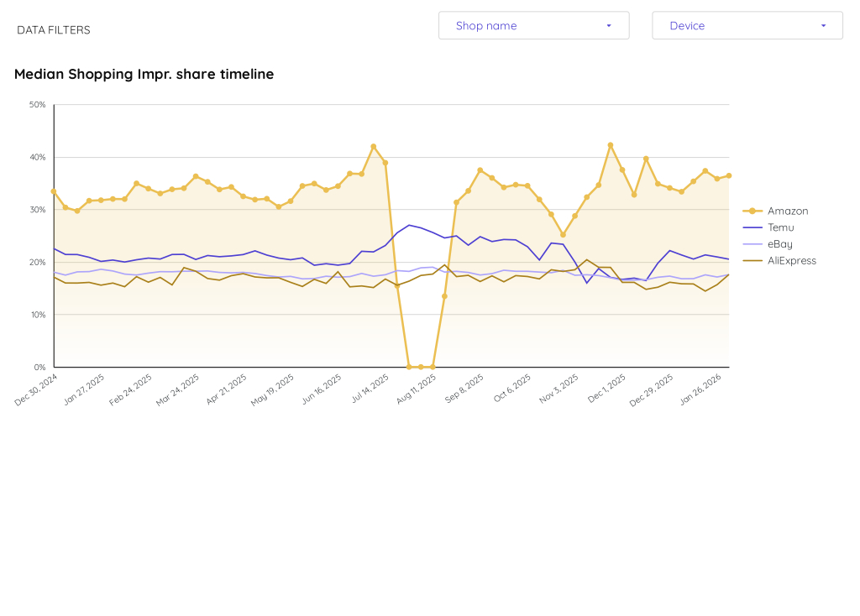Click the Median Shopping Impr. share timeline title
The height and width of the screenshot is (616, 860).
143,74
